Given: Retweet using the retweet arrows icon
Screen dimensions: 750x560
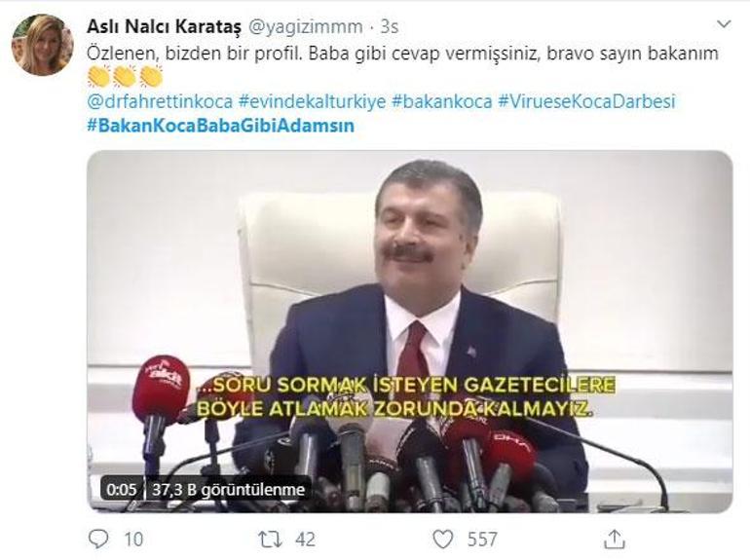Looking at the screenshot, I should click(x=271, y=540).
